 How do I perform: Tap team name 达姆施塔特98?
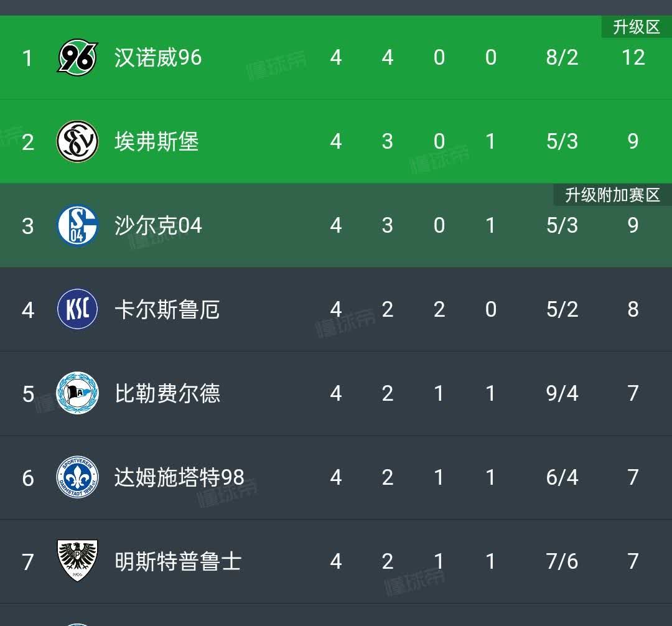point(179,477)
